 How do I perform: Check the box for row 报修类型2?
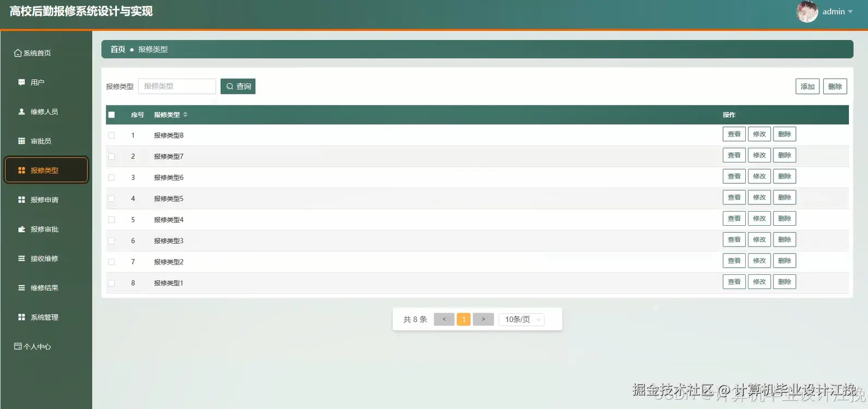[112, 262]
